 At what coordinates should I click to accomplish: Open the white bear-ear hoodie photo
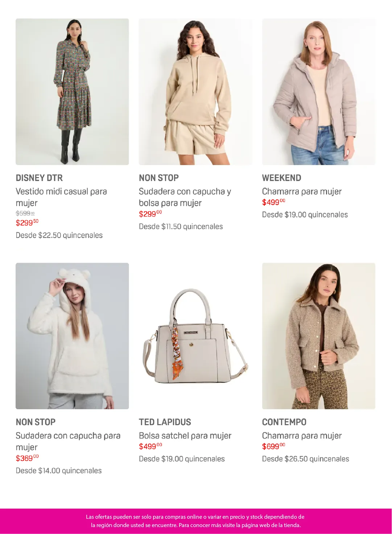pos(72,336)
